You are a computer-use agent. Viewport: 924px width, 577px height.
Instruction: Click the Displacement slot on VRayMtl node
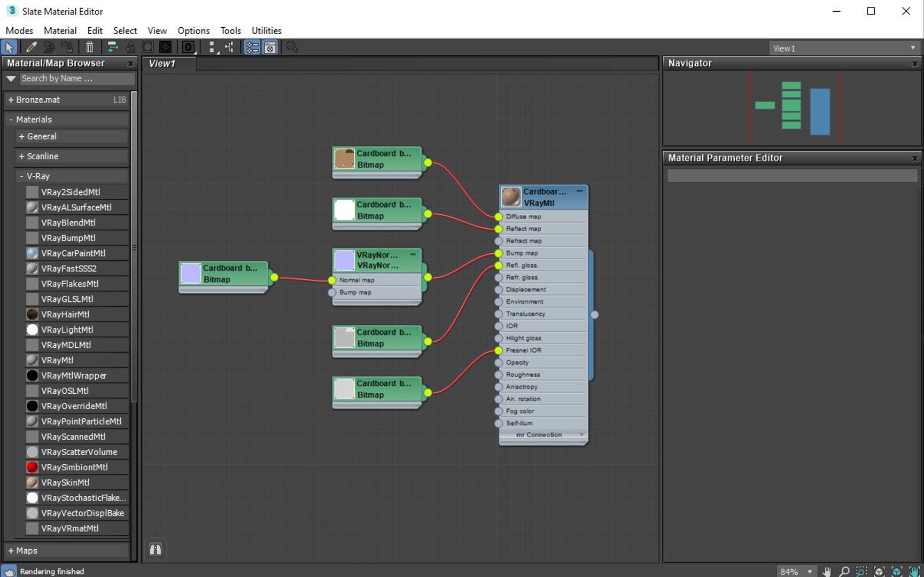[x=542, y=290]
